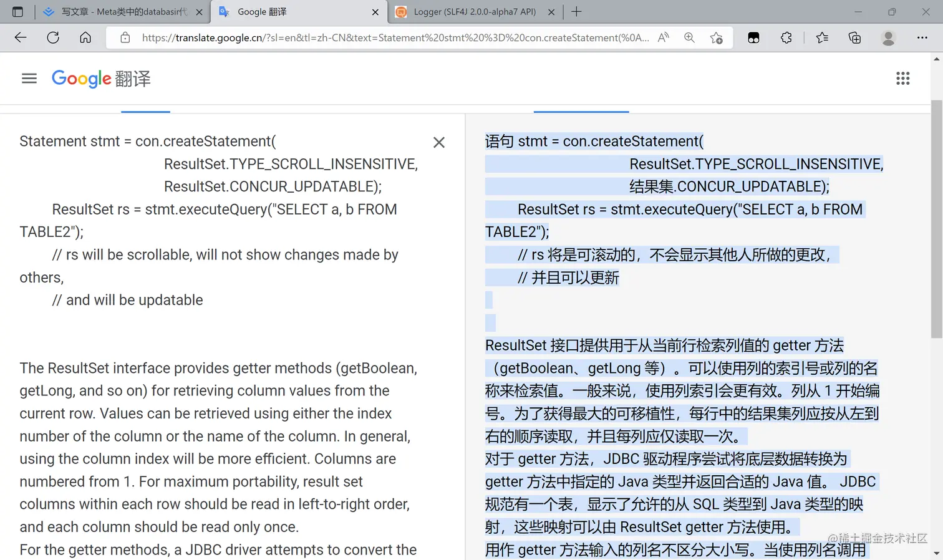This screenshot has height=560, width=943.
Task: Click the address bar URL field
Action: [395, 37]
